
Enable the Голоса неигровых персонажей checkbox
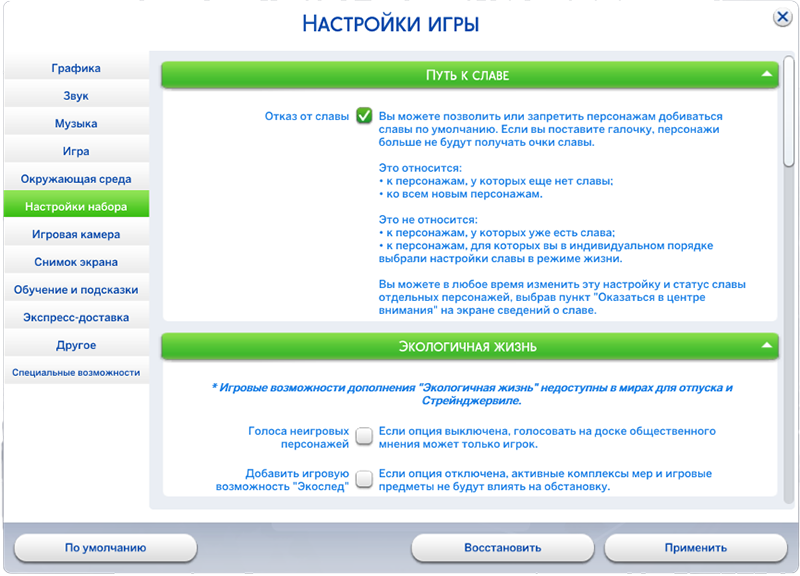point(364,437)
